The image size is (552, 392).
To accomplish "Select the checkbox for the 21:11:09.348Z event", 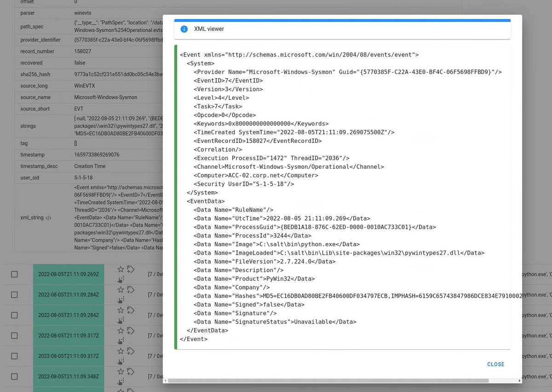I will [x=14, y=376].
